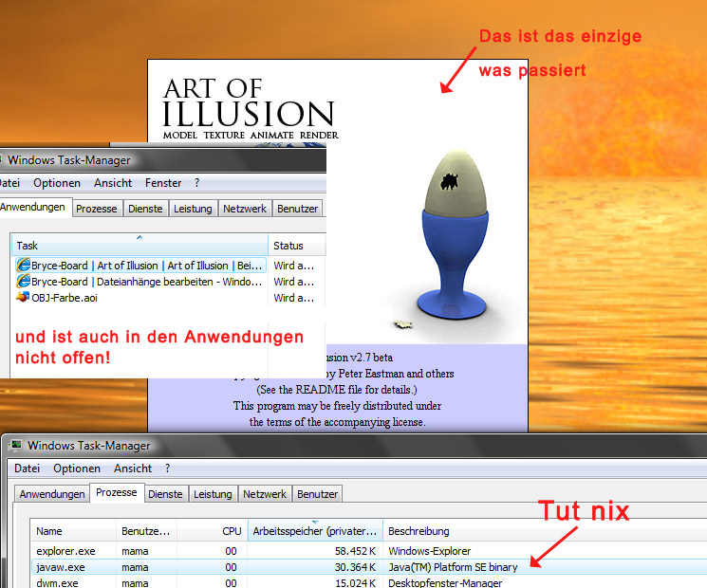
Task: Click the Internet Explorer icon beside 'Art of Illusion | Bei...' task
Action: (24, 265)
